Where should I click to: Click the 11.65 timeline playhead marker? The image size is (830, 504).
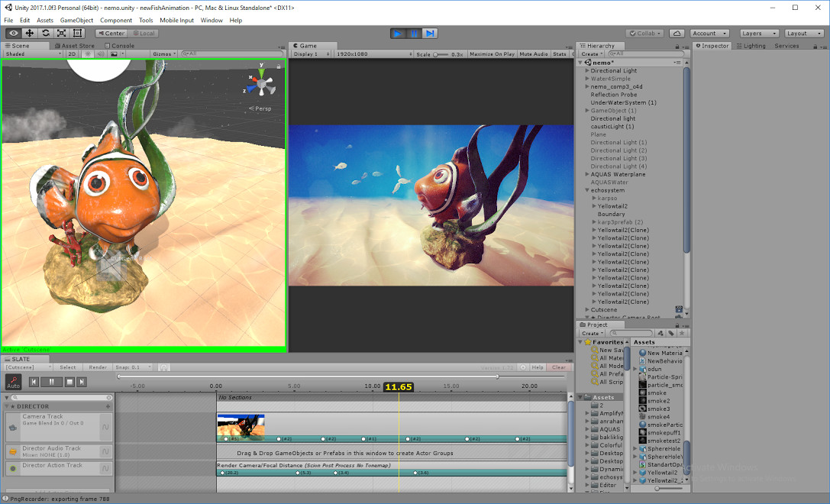[399, 387]
